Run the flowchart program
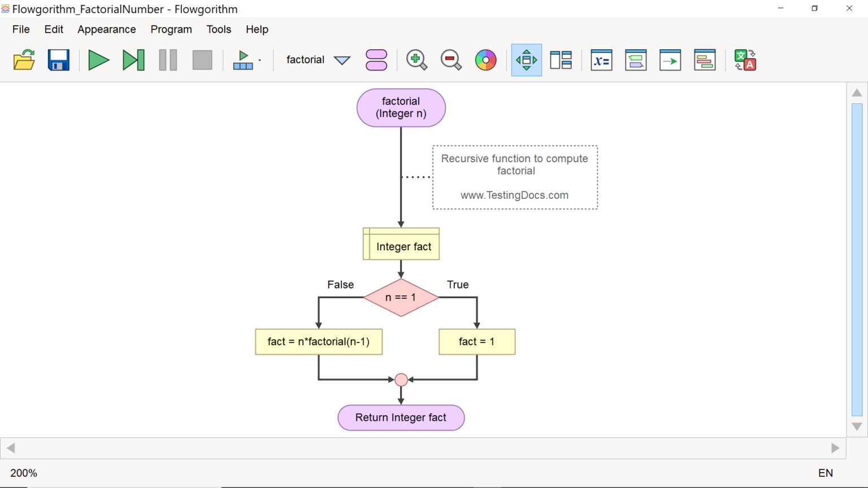 click(98, 59)
